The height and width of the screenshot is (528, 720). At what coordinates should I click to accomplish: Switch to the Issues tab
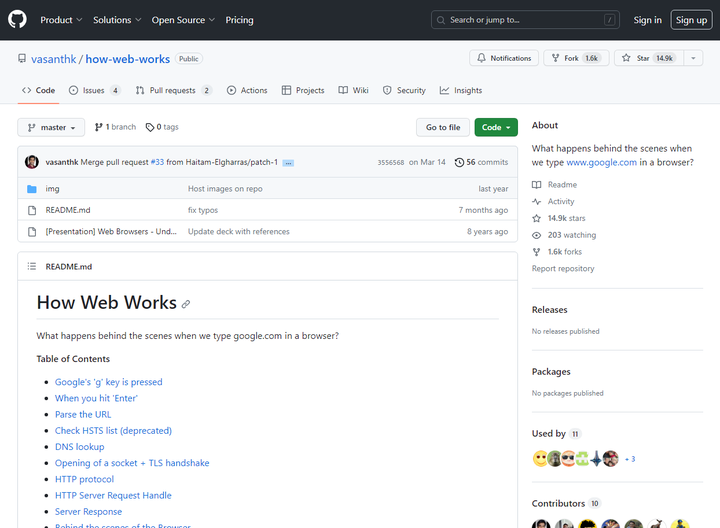click(94, 90)
